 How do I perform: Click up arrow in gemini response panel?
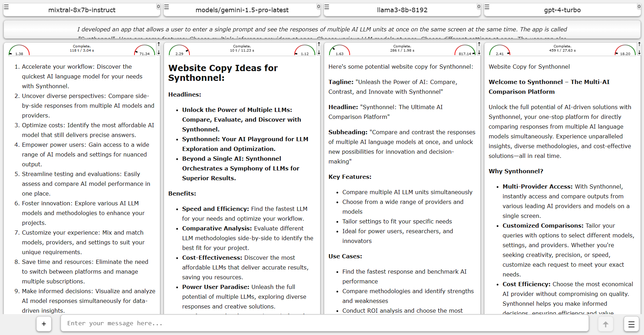[319, 44]
